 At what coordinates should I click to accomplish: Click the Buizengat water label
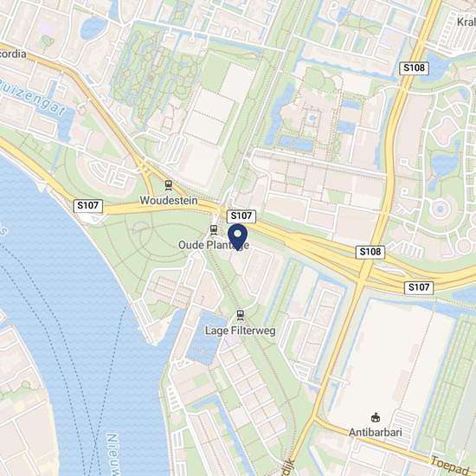[x=32, y=97]
